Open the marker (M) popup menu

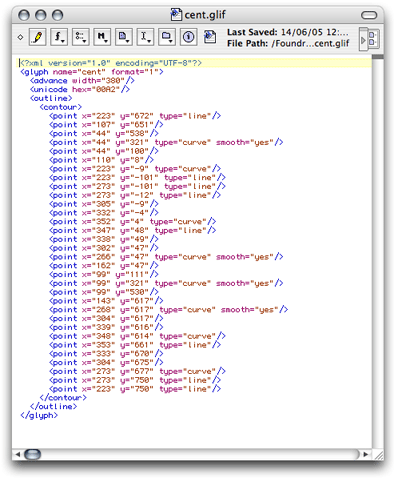102,37
